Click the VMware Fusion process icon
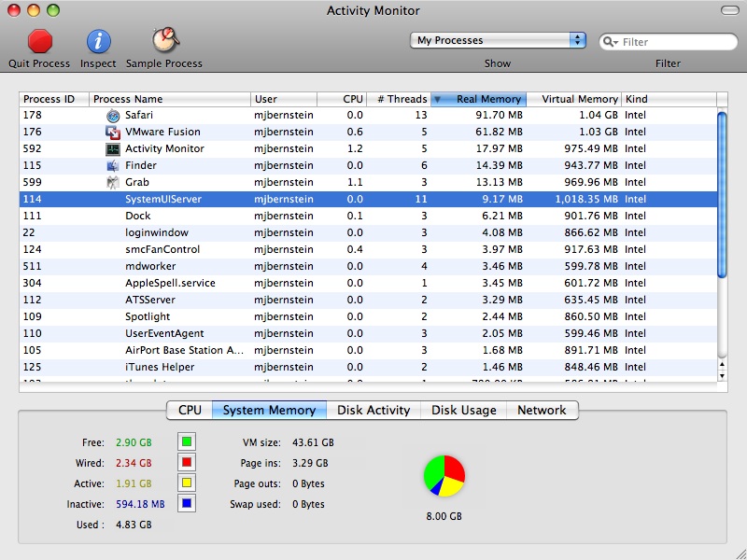 pyautogui.click(x=113, y=132)
